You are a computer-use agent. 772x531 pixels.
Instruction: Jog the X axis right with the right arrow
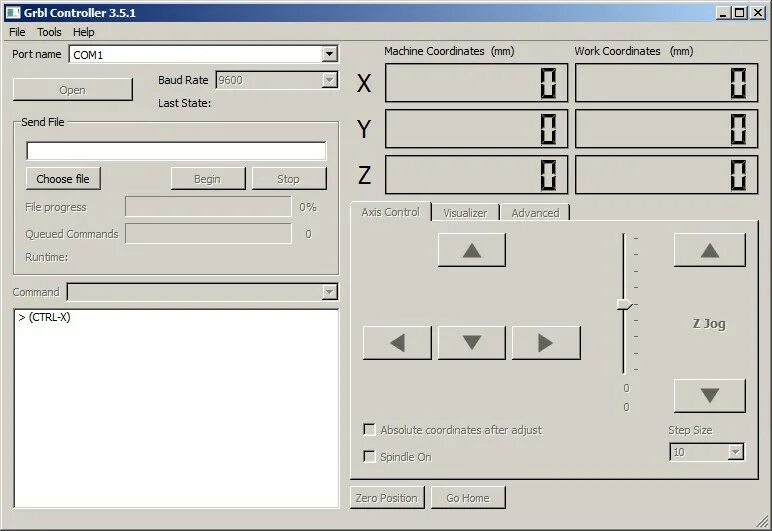tap(546, 343)
